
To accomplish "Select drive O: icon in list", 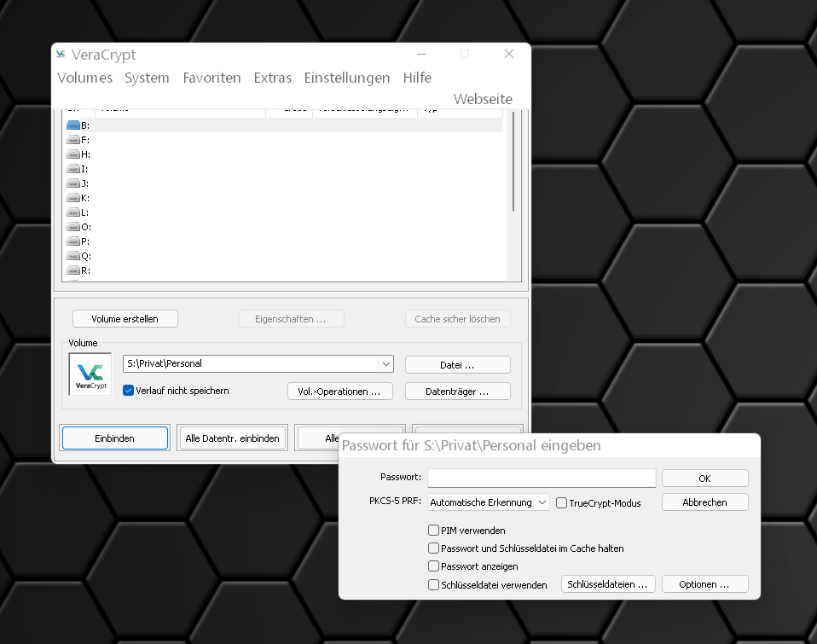I will coord(73,227).
